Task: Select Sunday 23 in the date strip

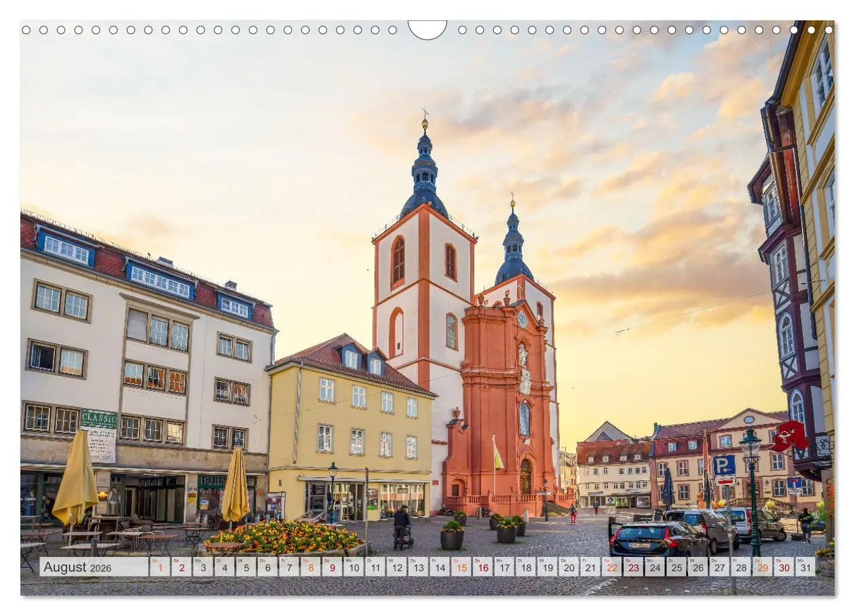Action: [634, 567]
